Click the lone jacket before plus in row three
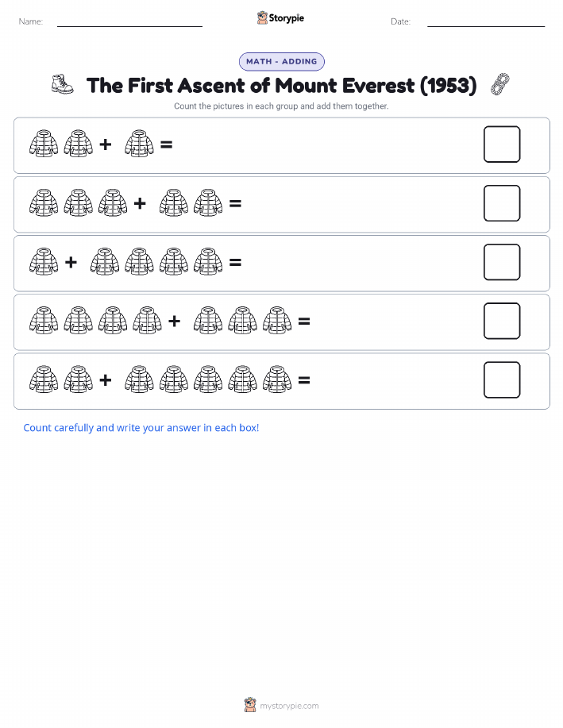 point(44,261)
